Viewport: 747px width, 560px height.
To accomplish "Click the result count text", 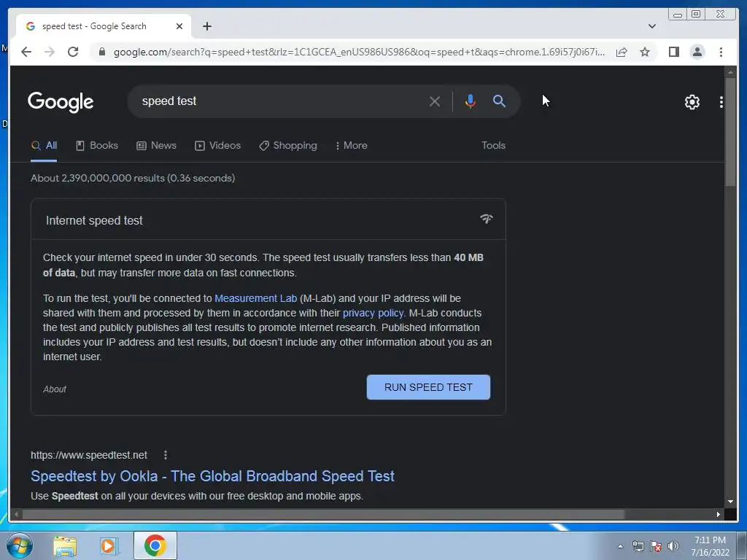I will pos(133,178).
